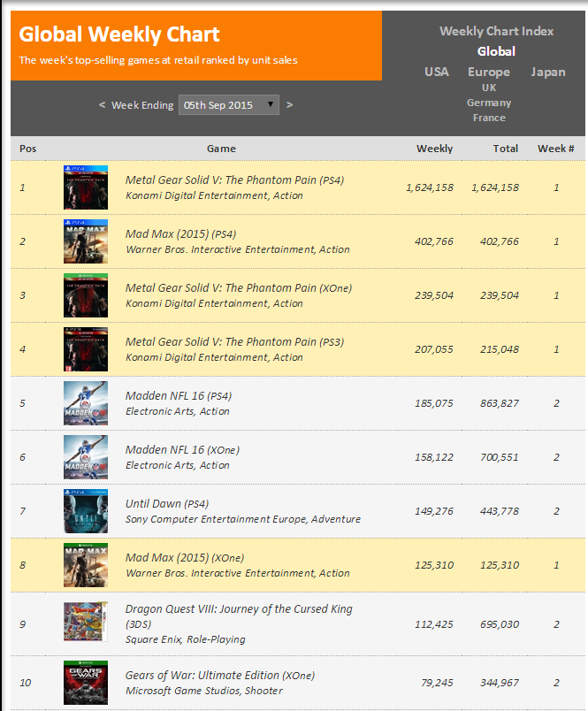588x711 pixels.
Task: Select total sales value 863,827
Action: [500, 403]
